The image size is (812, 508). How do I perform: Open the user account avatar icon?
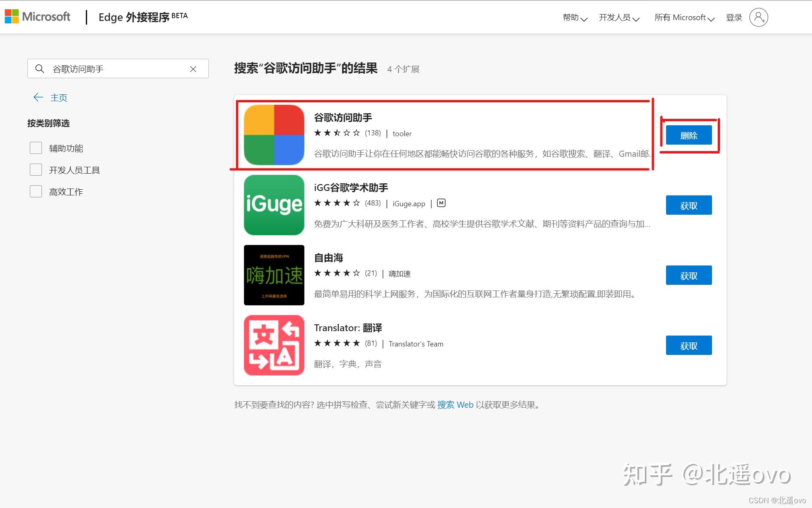(x=758, y=17)
